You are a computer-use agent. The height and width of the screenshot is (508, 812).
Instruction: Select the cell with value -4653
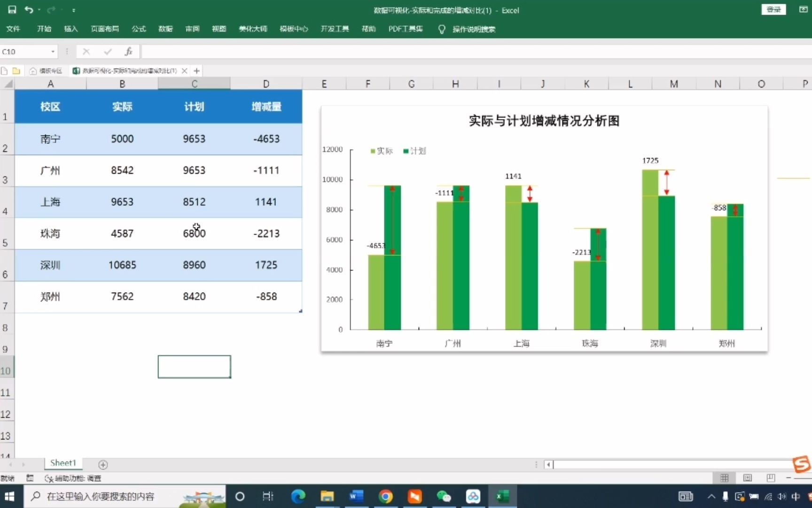coord(266,139)
